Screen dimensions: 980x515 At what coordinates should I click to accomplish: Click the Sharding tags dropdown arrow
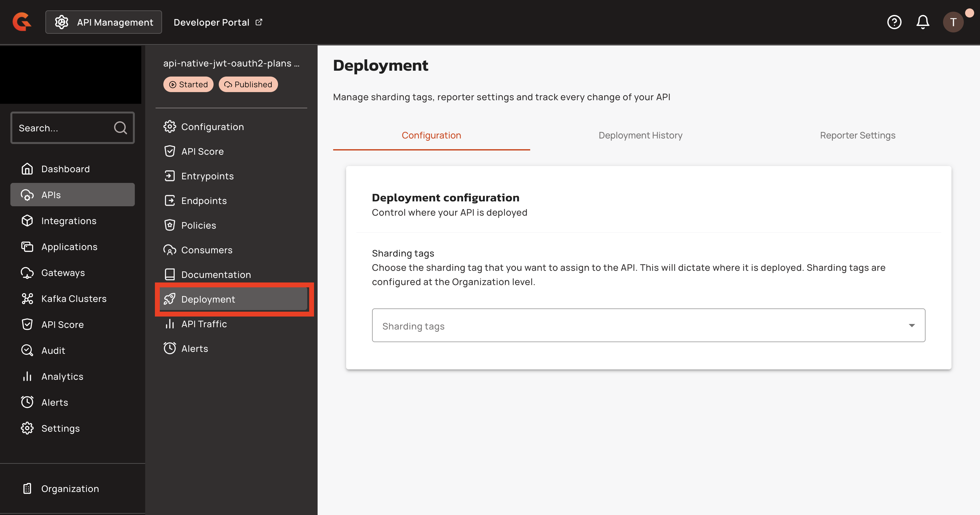[x=912, y=326]
